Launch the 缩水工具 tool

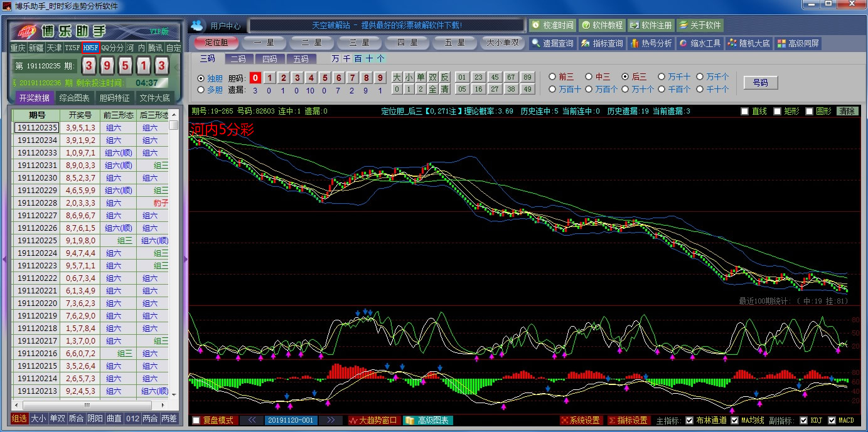[x=700, y=43]
